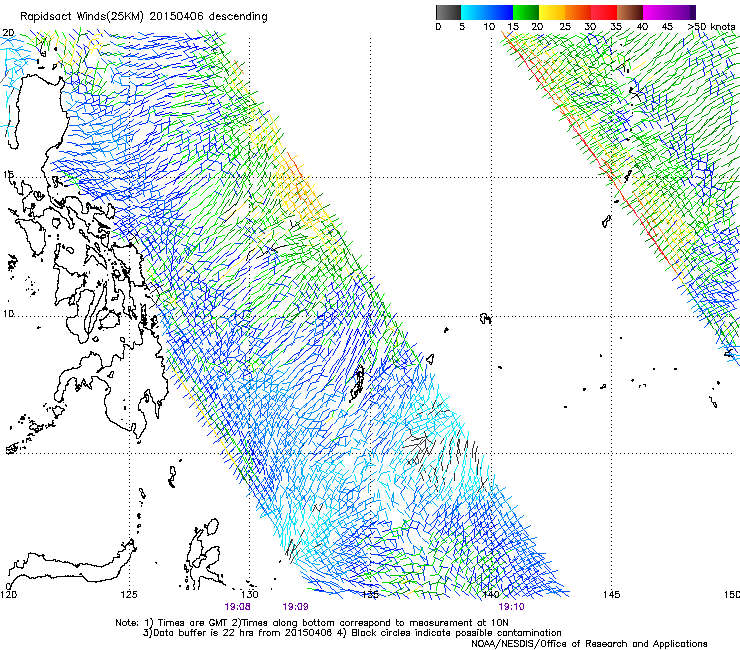The width and height of the screenshot is (740, 650).
Task: Click the date "20150406" in the title
Action: tap(176, 16)
